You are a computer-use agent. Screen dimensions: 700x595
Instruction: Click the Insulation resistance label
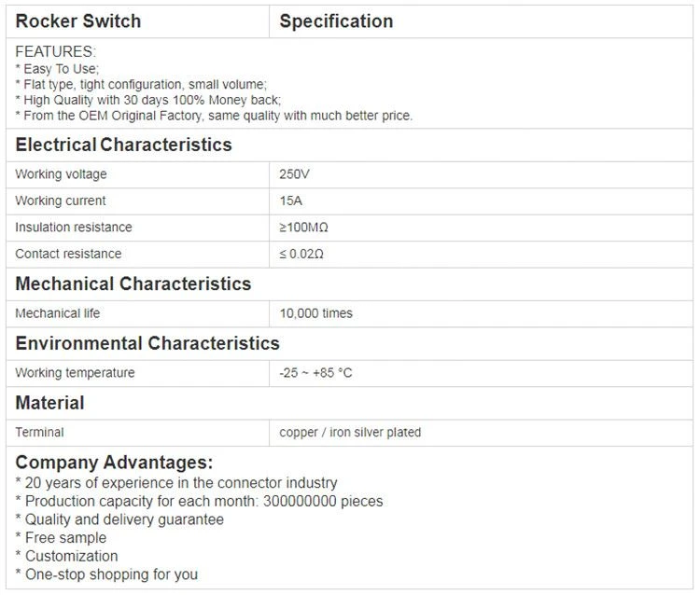(74, 227)
